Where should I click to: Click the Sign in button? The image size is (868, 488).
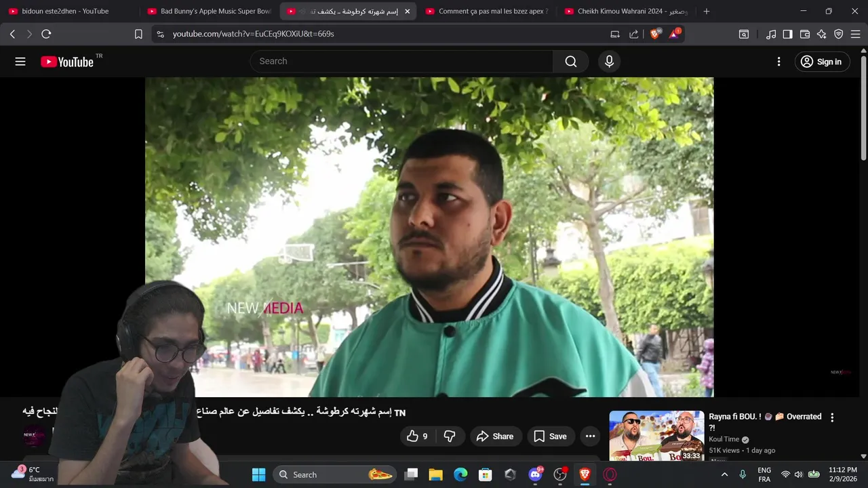(822, 62)
